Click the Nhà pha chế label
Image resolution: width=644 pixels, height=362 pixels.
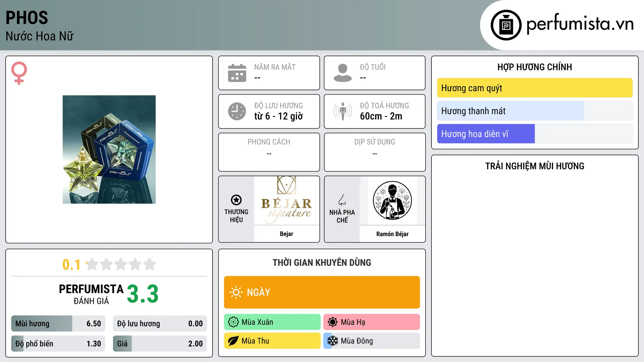coord(342,216)
